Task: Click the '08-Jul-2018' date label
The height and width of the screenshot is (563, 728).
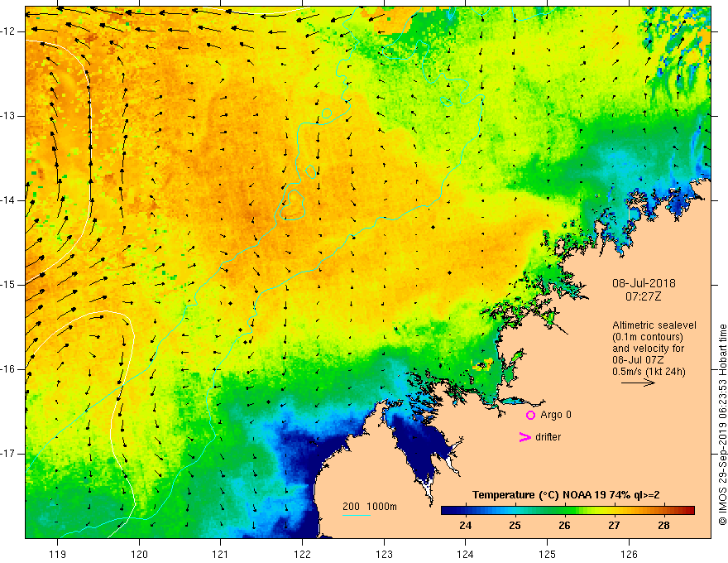Action: pos(644,283)
